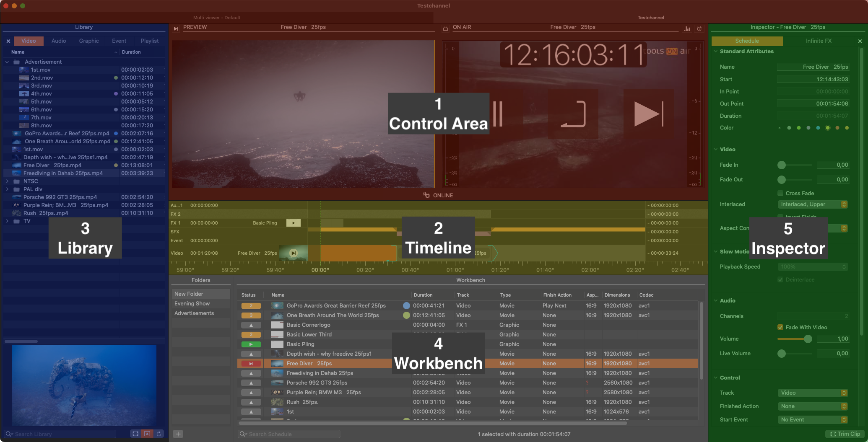Click status eject icon of Rush 25fps row
This screenshot has width=868, height=442.
pos(251,402)
